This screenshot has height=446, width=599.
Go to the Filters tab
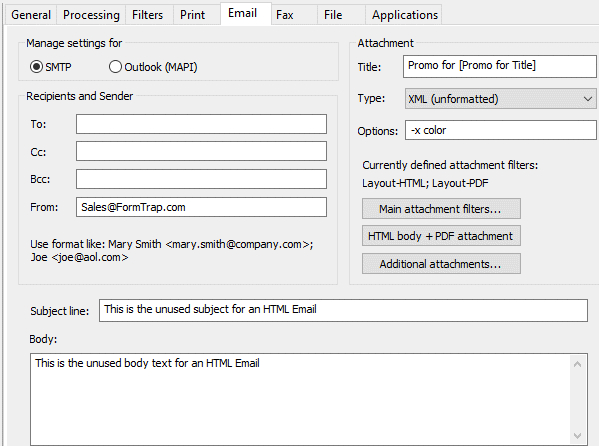coord(147,15)
